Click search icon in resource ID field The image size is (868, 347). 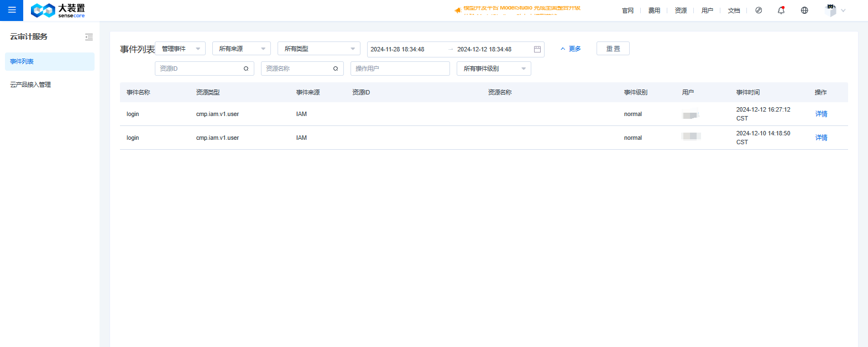coord(246,69)
